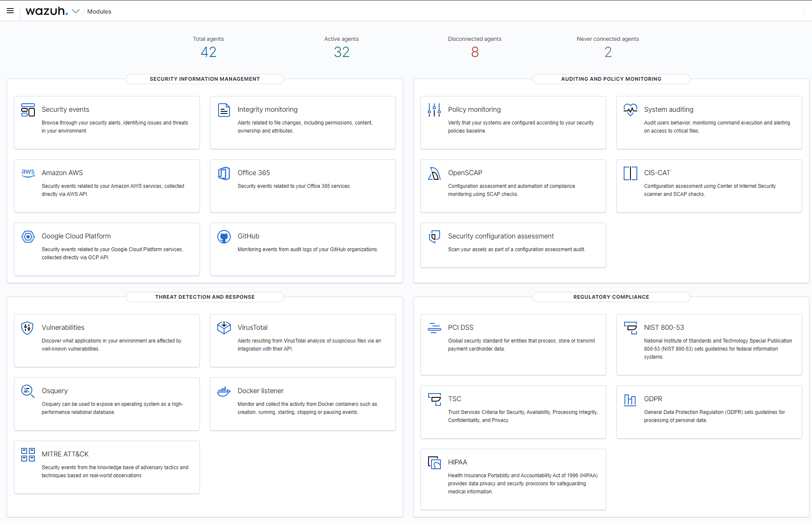
Task: Open the VirusTotal module title
Action: [253, 328]
